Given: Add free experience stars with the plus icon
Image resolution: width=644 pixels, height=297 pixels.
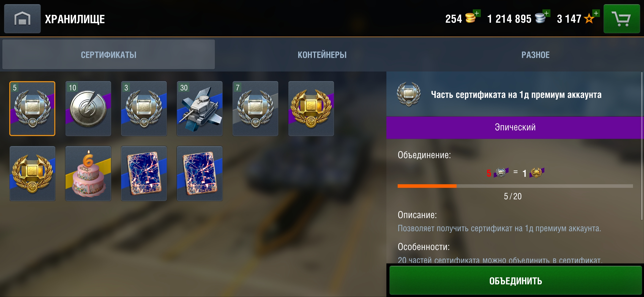Looking at the screenshot, I should [x=596, y=13].
